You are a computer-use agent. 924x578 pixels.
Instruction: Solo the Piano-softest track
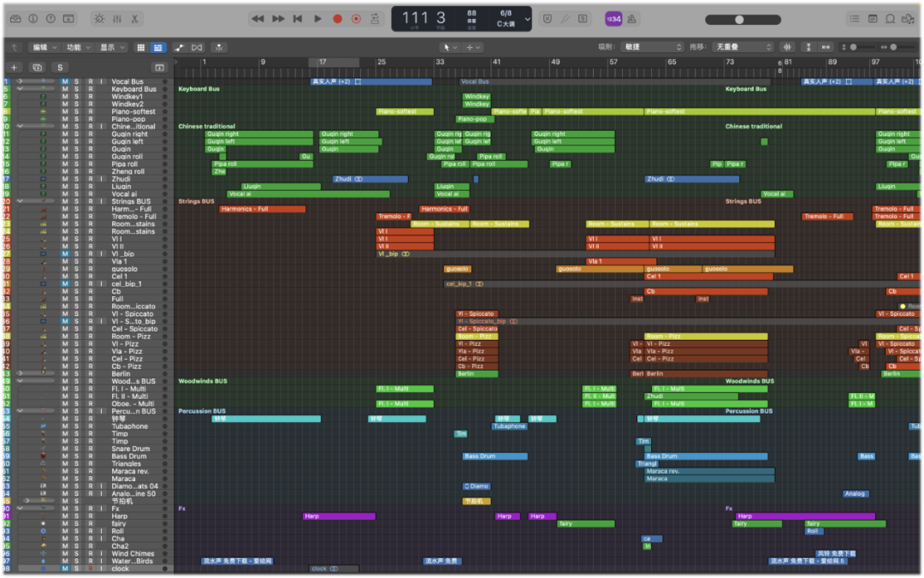pyautogui.click(x=76, y=111)
